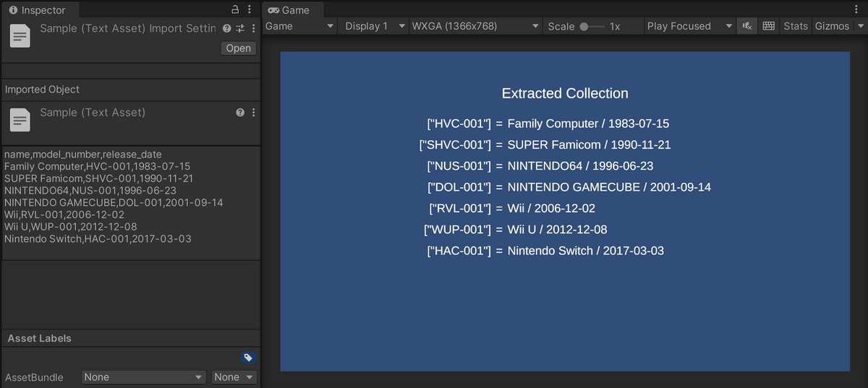The image size is (868, 388).
Task: Open the AssetBundle variant dropdown
Action: (x=234, y=377)
